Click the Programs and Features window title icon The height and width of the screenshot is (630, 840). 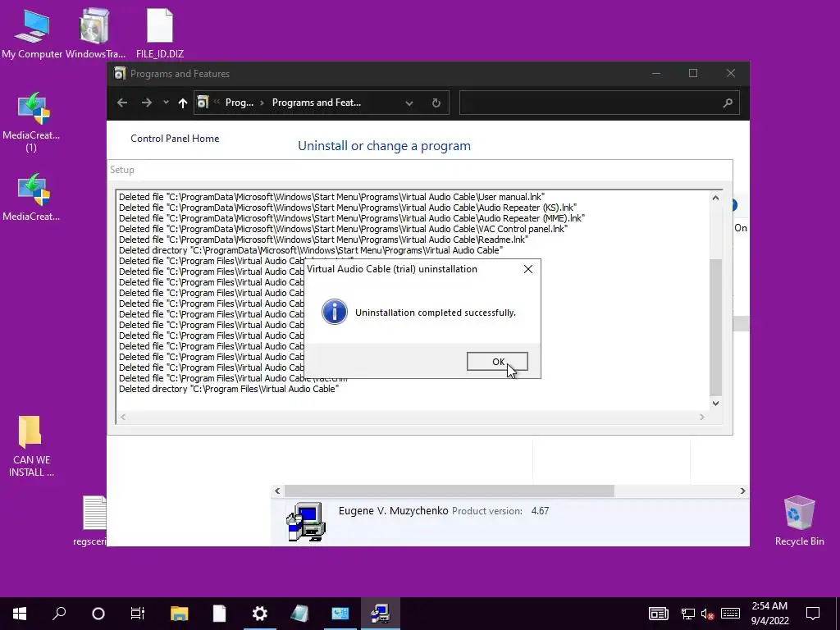[x=120, y=73]
